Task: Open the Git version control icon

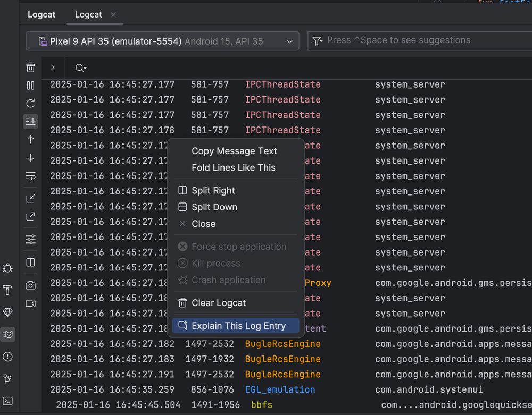Action: click(7, 379)
